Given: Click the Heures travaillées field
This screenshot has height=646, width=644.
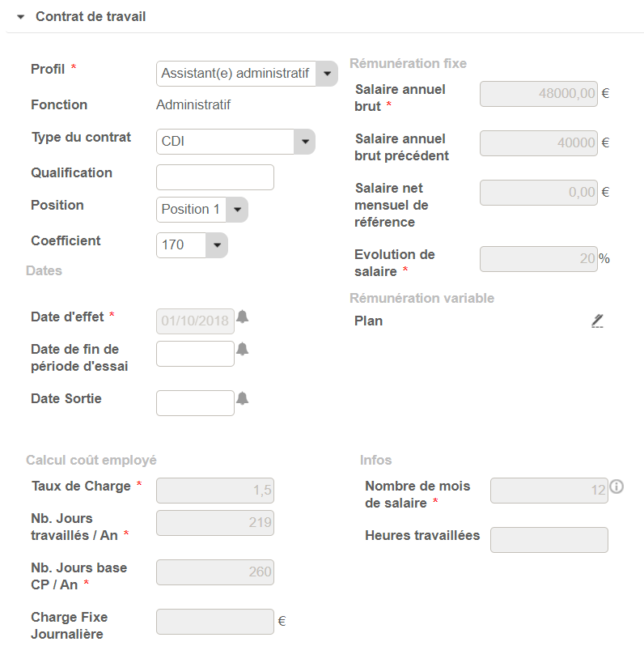Looking at the screenshot, I should pos(549,540).
